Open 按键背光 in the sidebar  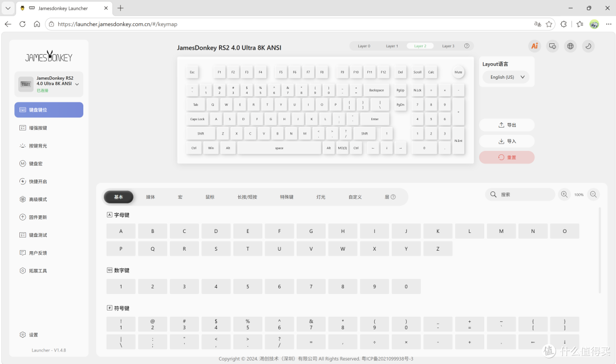point(48,145)
